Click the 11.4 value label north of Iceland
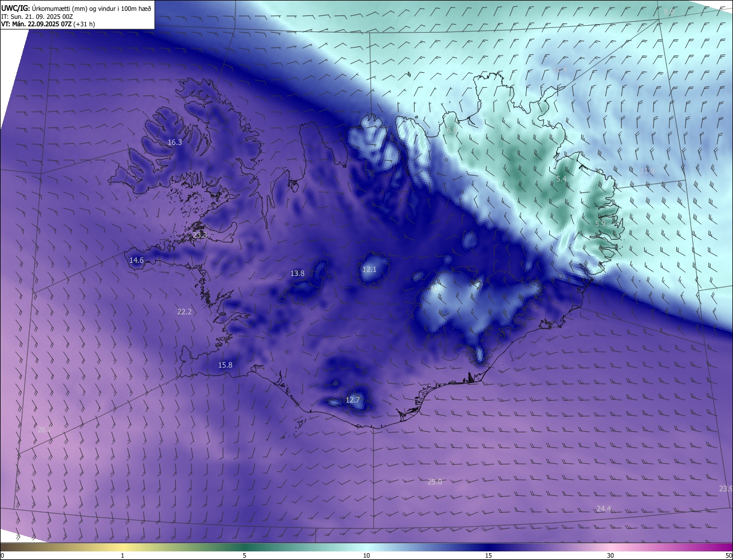 pos(560,69)
